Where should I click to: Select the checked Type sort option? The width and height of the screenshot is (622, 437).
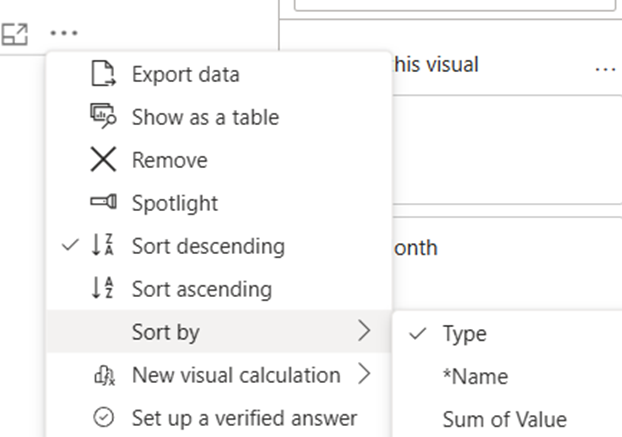465,334
